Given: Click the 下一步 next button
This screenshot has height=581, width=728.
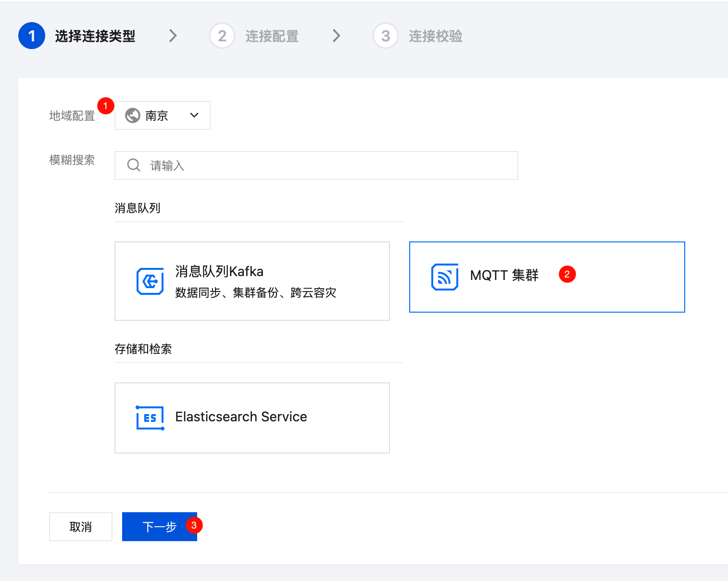Looking at the screenshot, I should (x=159, y=527).
